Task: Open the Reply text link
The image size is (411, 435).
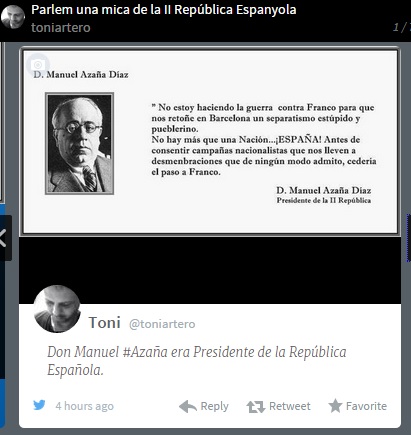Action: [x=214, y=406]
